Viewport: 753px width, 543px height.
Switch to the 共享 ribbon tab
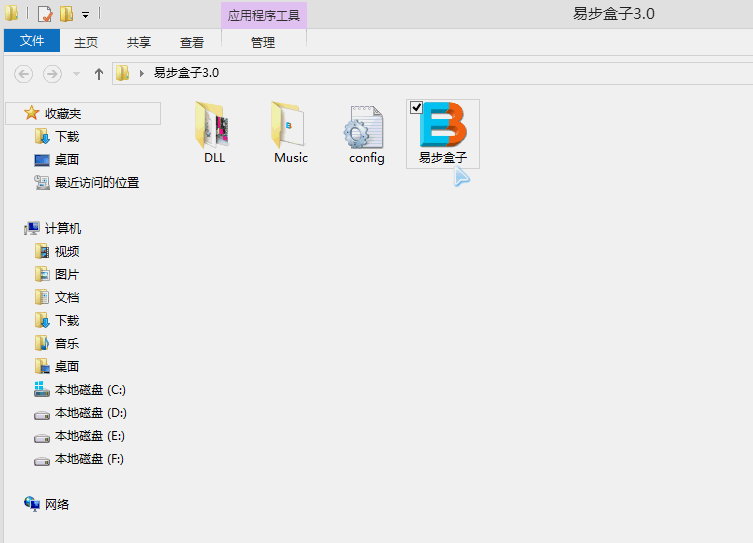click(x=139, y=43)
